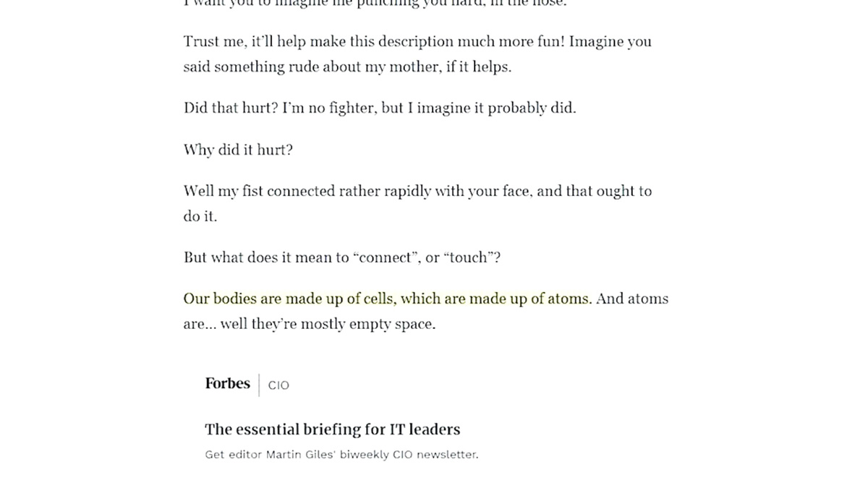Image resolution: width=868 pixels, height=488 pixels.
Task: Open the highlighted 'Our bodies are made up of cells' link
Action: pos(387,299)
